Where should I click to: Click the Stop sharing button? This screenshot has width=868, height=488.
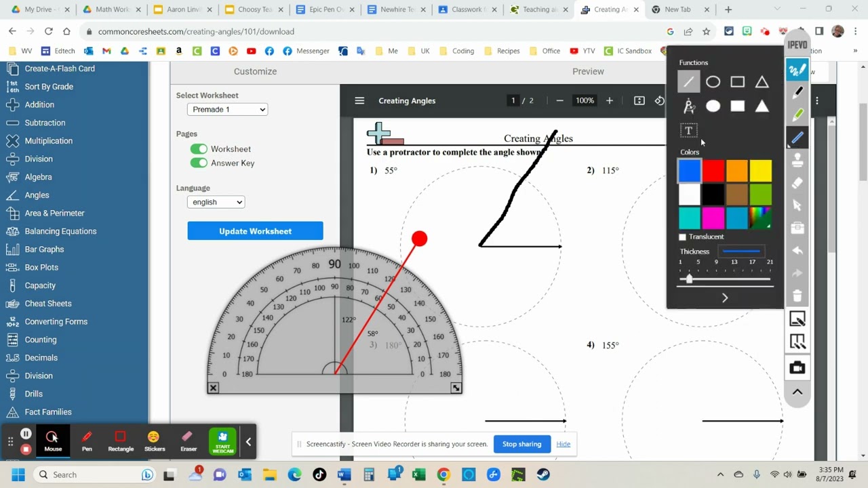coord(521,444)
